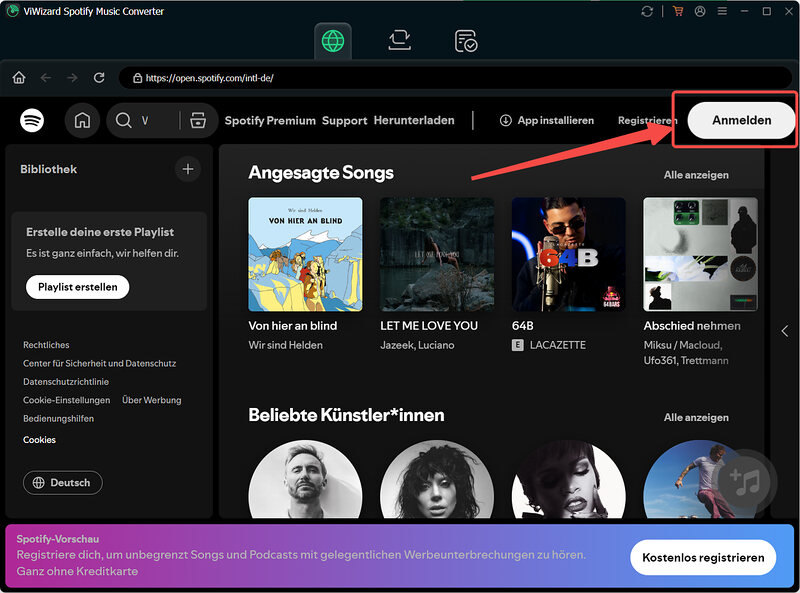This screenshot has width=800, height=593.
Task: Open Datenschutzrichtlinie link
Action: (66, 382)
